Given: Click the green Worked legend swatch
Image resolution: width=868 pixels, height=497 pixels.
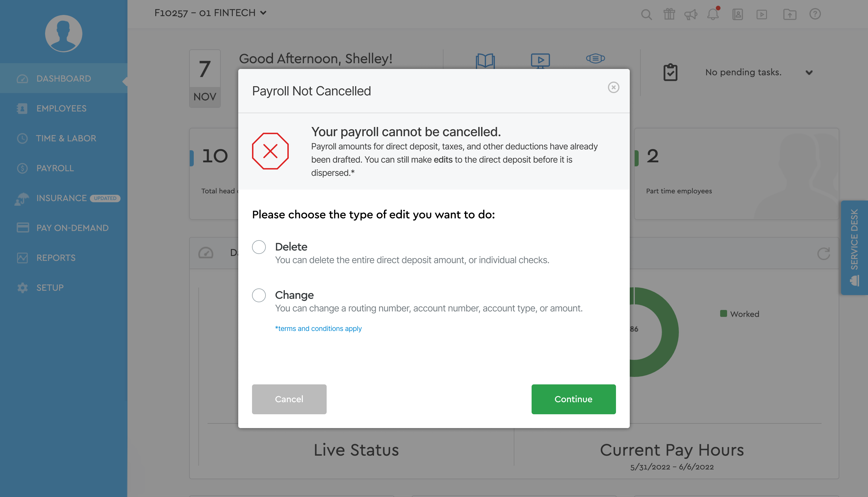Looking at the screenshot, I should [x=723, y=313].
